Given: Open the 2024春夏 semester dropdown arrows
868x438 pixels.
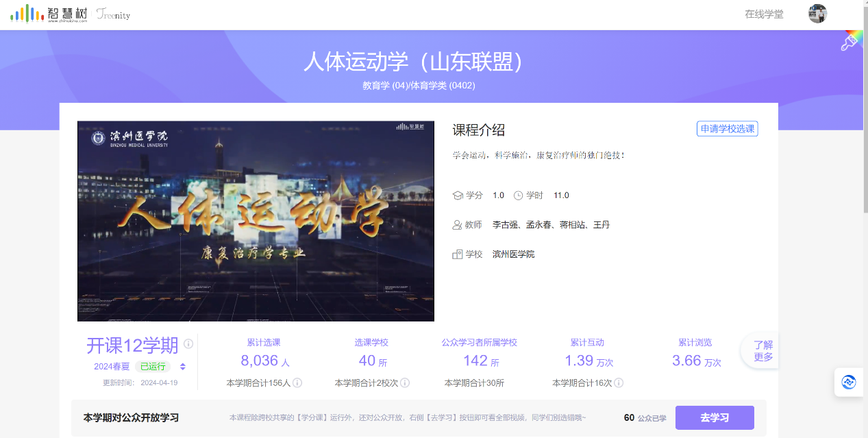Looking at the screenshot, I should pyautogui.click(x=183, y=367).
